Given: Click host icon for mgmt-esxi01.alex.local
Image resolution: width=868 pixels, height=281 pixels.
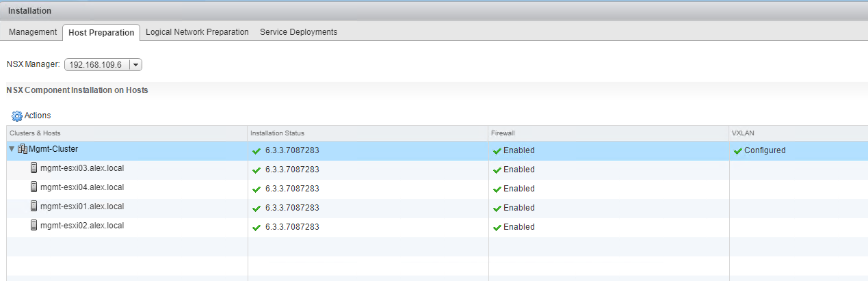Looking at the screenshot, I should click(x=34, y=206).
